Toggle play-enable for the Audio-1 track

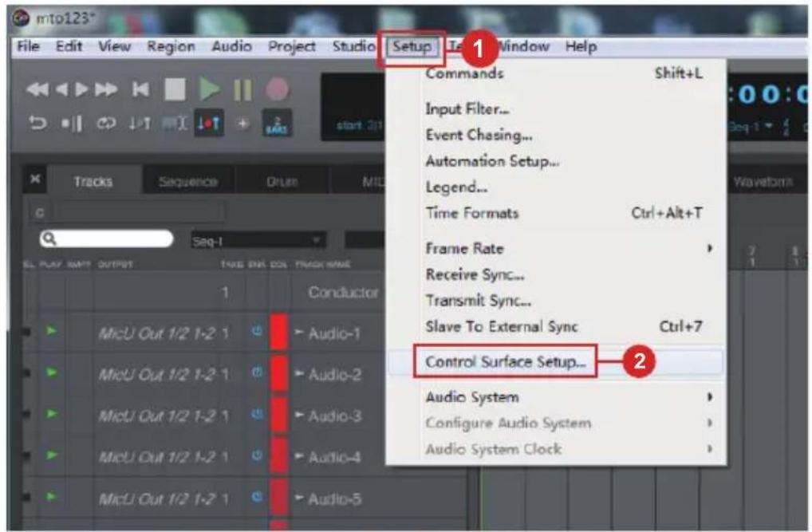pyautogui.click(x=51, y=330)
